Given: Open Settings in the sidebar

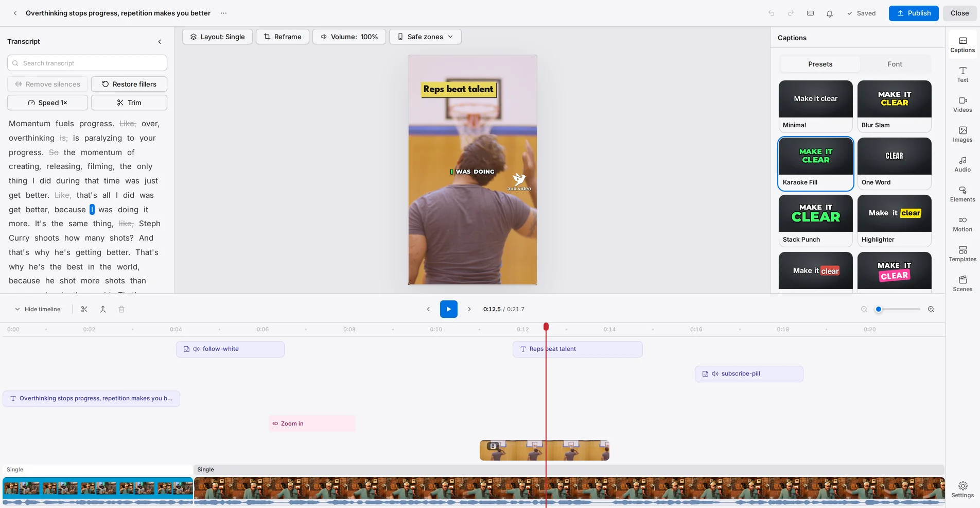Looking at the screenshot, I should (962, 489).
